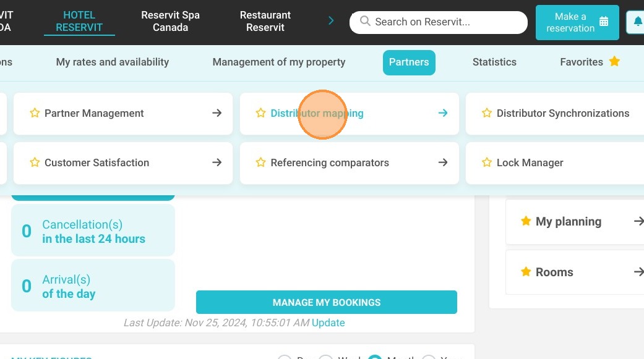644x359 pixels.
Task: Click the calendar icon on Make a reservation
Action: pos(604,22)
